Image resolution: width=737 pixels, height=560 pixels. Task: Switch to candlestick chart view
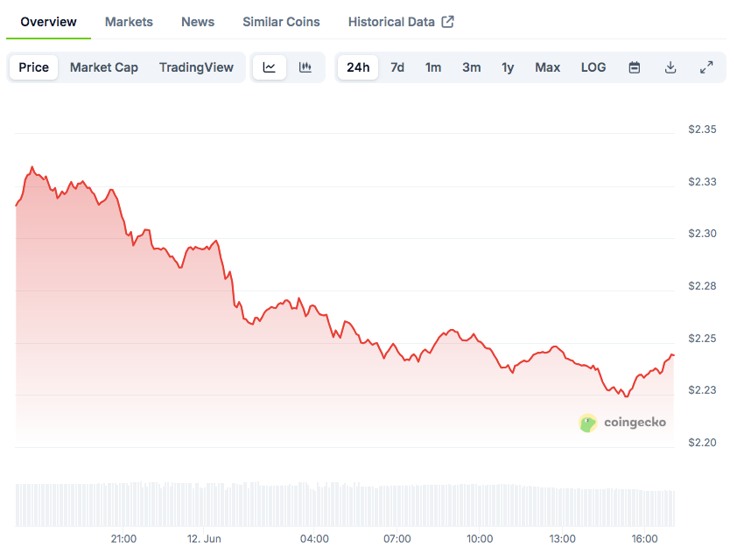[305, 67]
